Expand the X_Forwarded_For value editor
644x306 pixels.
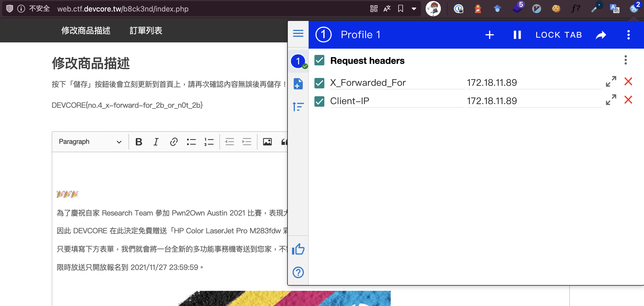(611, 82)
